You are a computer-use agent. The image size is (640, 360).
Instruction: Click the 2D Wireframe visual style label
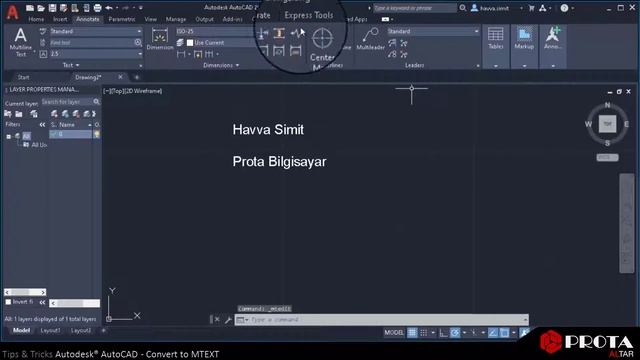(x=142, y=91)
